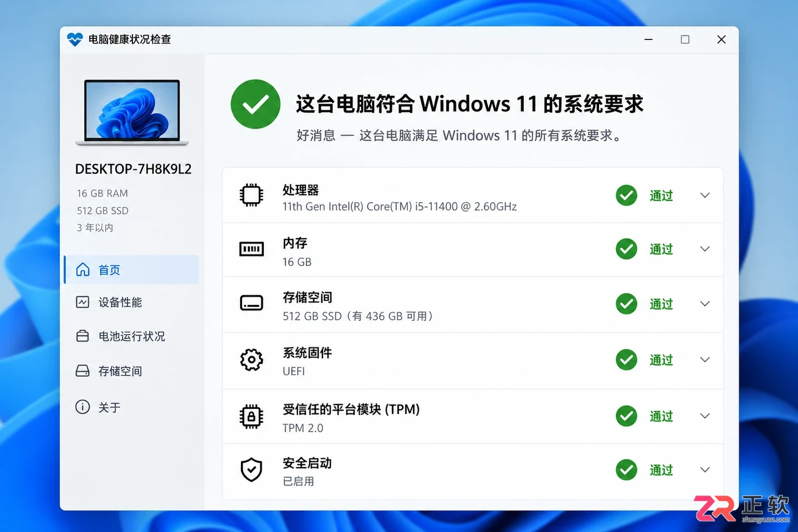Minimize the 电脑健康状况检查 window
This screenshot has width=798, height=532.
point(648,39)
